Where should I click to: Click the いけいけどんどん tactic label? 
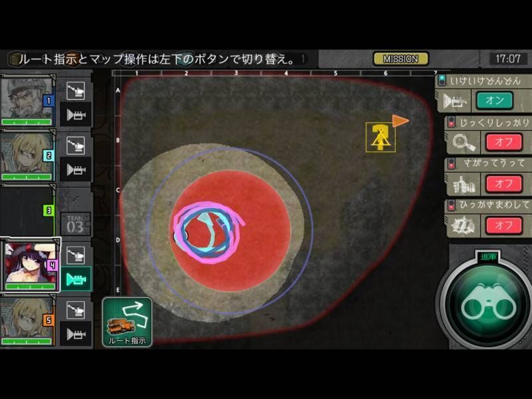[485, 80]
